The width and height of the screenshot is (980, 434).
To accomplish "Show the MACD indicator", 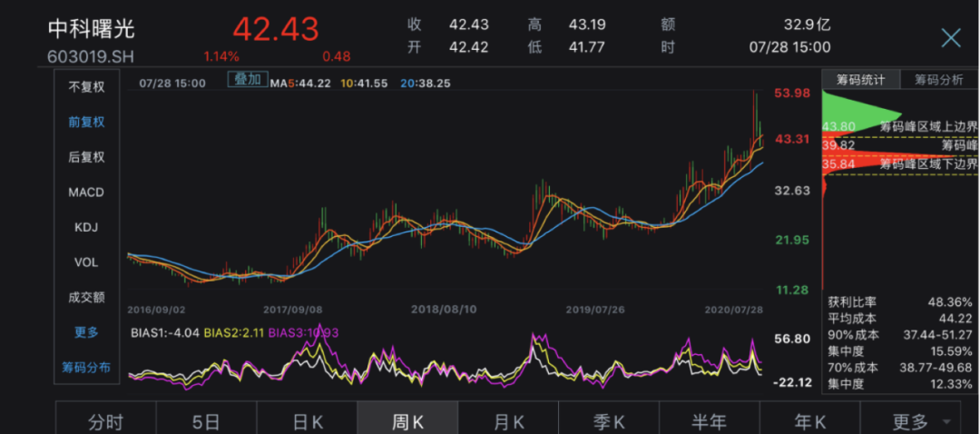I will [86, 192].
